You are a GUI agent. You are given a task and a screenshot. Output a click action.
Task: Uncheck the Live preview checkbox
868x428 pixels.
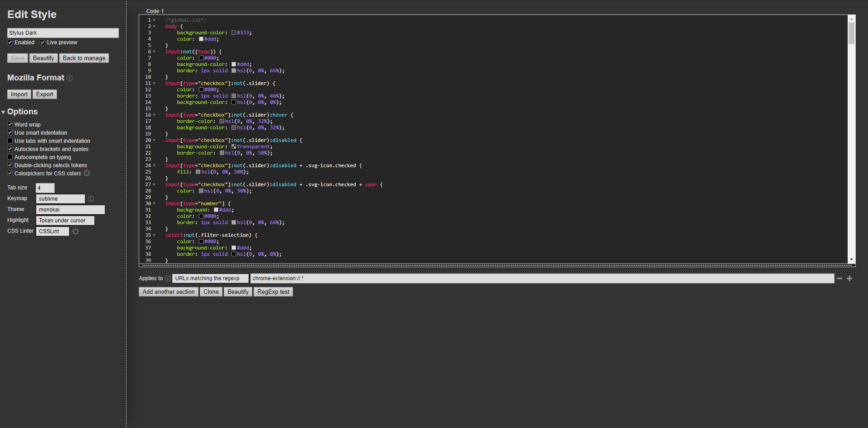coord(42,42)
